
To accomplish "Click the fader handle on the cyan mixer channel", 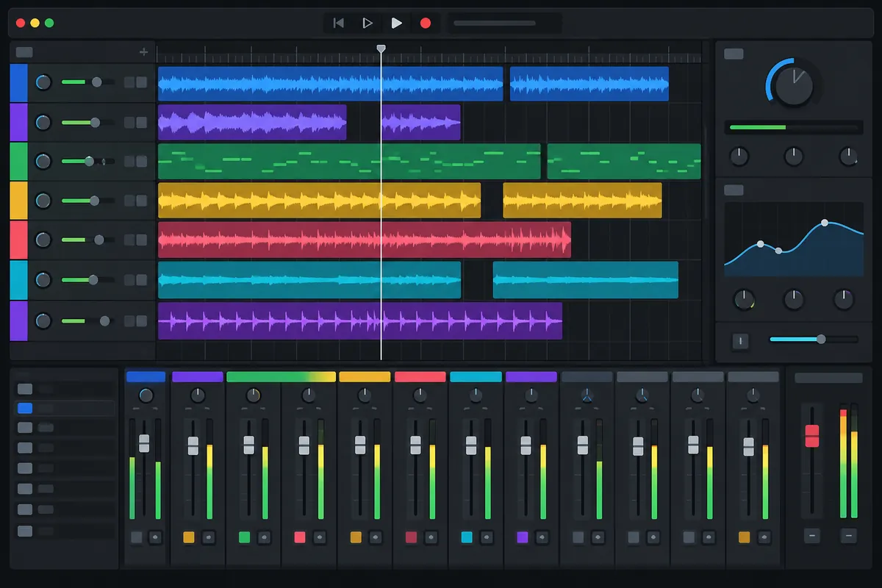I will (470, 445).
